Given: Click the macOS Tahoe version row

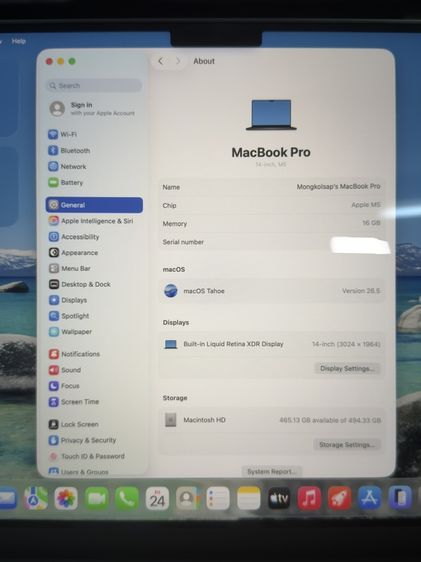Looking at the screenshot, I should pyautogui.click(x=272, y=291).
